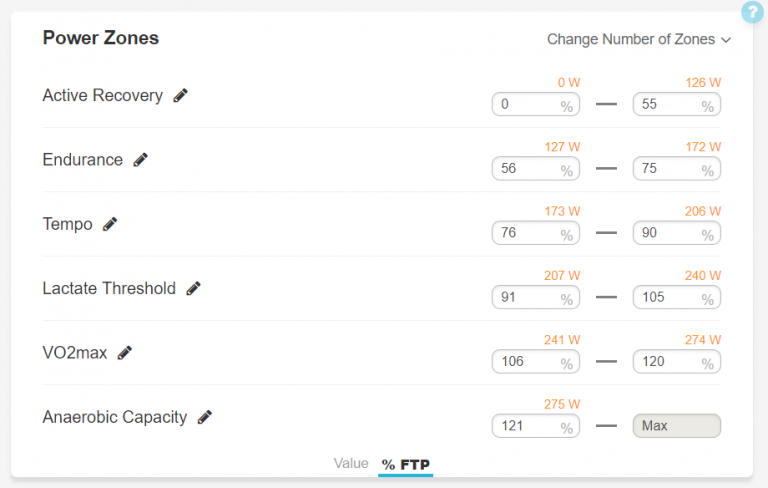768x488 pixels.
Task: Click the Anaerobic Capacity lower percent field
Action: tap(535, 426)
